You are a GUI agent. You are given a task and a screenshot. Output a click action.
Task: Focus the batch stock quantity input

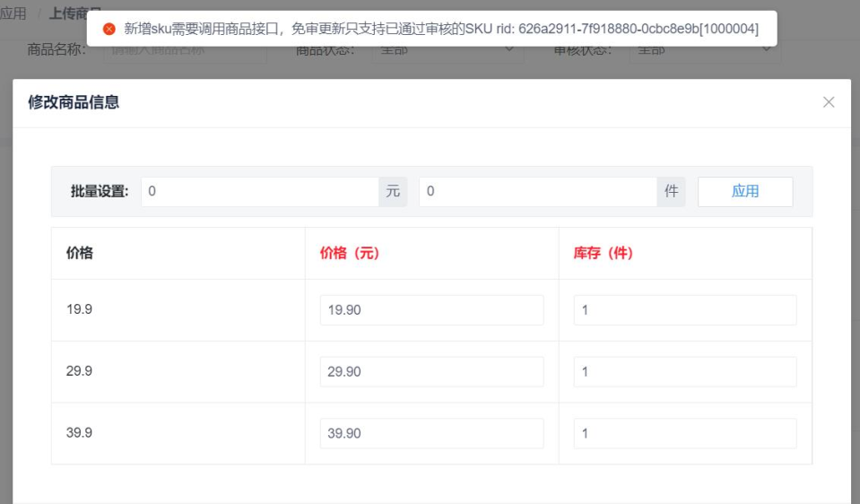[x=538, y=191]
